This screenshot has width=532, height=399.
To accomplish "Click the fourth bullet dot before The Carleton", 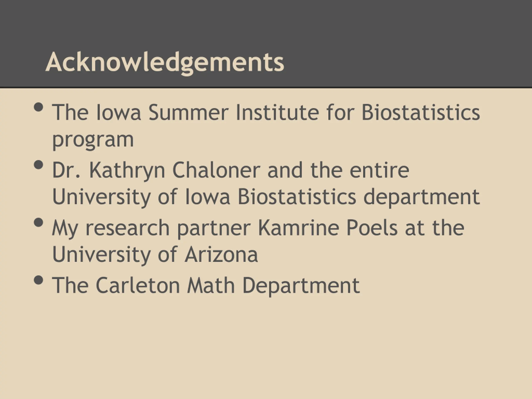I will [39, 280].
